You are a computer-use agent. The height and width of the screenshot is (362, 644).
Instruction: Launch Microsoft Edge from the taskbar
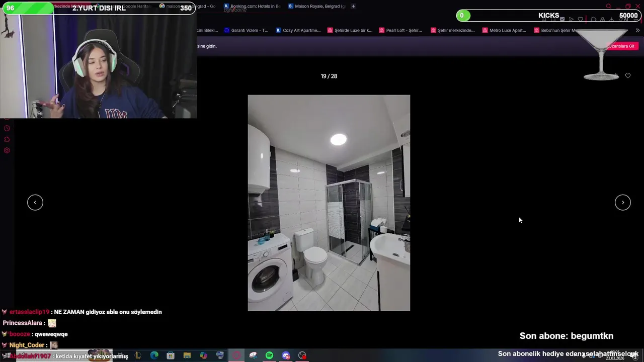coord(154,355)
